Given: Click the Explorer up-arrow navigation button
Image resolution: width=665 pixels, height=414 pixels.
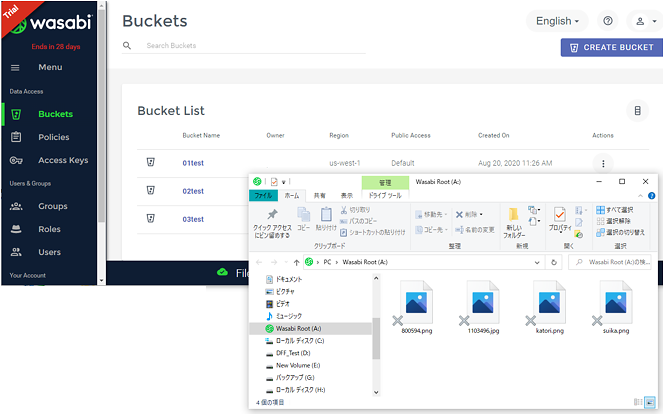Looking at the screenshot, I should coord(296,263).
